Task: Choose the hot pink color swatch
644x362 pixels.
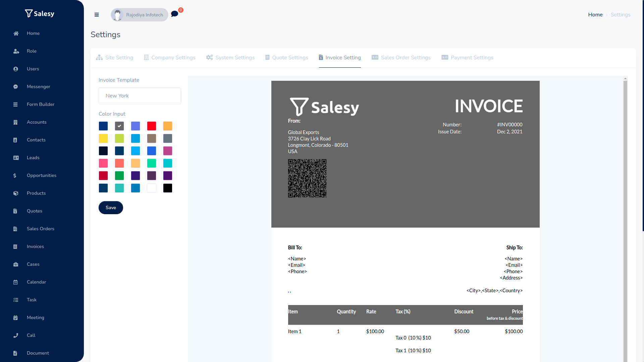Action: (103, 163)
